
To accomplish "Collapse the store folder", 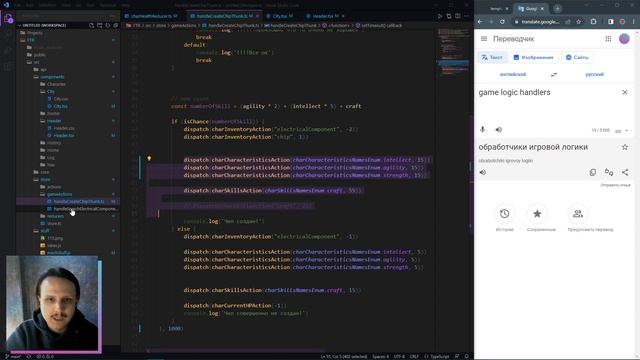I will coord(45,180).
